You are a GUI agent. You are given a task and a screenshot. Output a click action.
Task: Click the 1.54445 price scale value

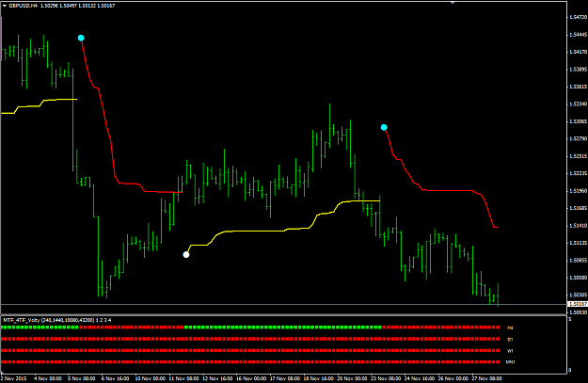pos(578,35)
